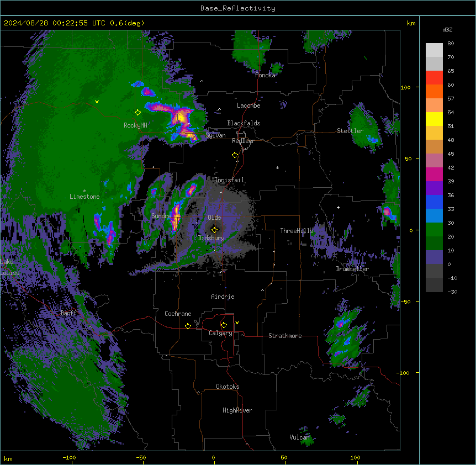Click the Cochrane town label

178,314
